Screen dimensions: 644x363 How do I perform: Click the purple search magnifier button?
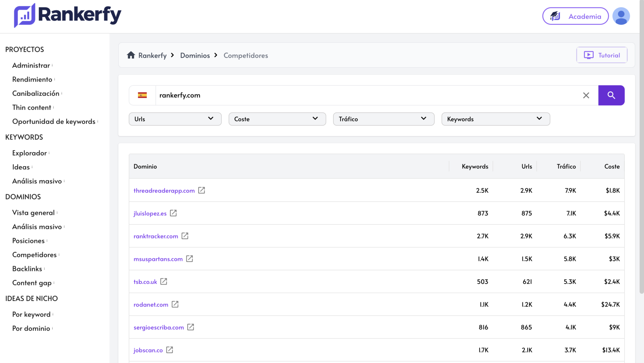point(611,95)
